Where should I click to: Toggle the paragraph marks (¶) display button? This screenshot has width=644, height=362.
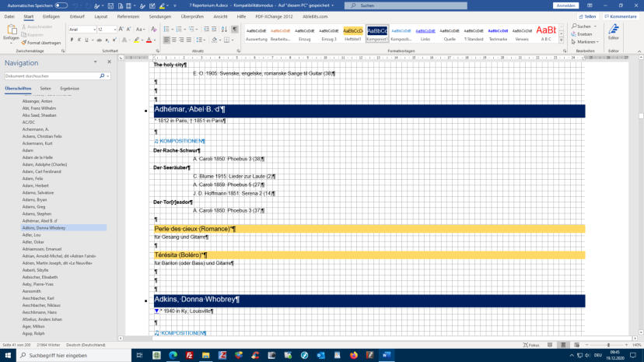[234, 30]
